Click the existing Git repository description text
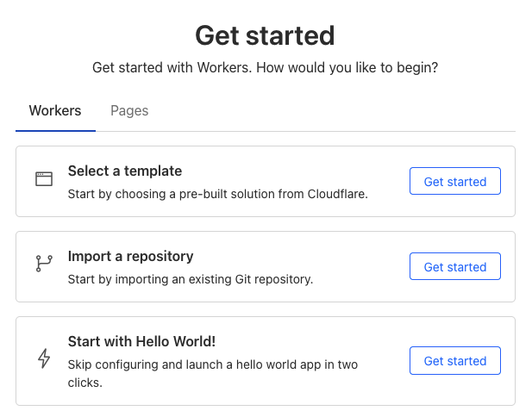The image size is (532, 417). 191,279
